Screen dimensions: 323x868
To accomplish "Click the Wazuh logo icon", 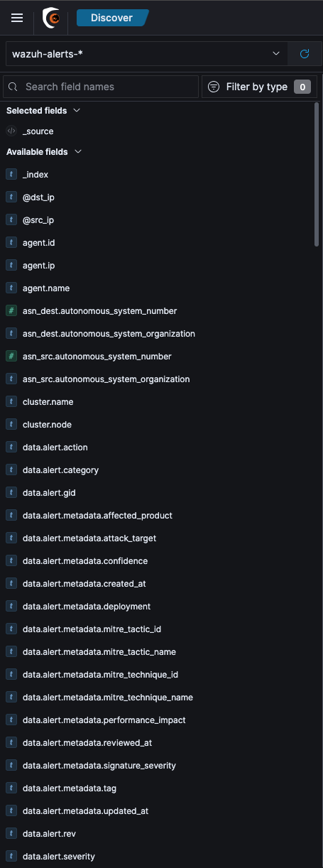I will point(51,18).
